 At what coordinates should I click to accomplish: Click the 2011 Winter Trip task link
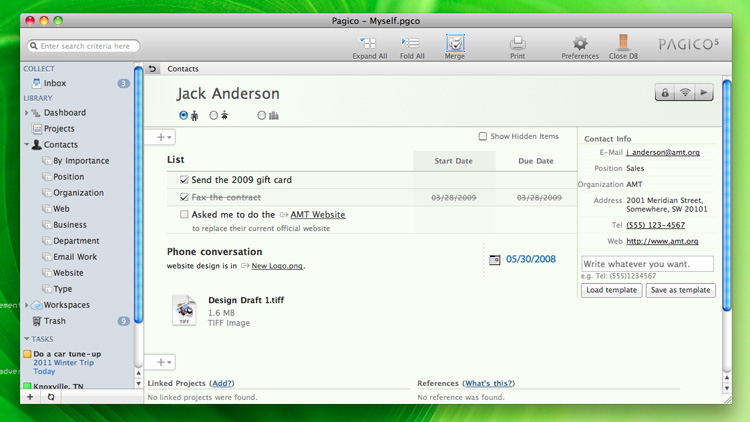click(63, 363)
